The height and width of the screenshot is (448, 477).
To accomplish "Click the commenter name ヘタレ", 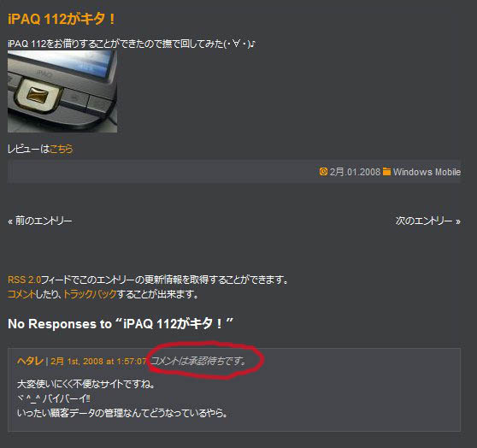I will click(x=31, y=362).
